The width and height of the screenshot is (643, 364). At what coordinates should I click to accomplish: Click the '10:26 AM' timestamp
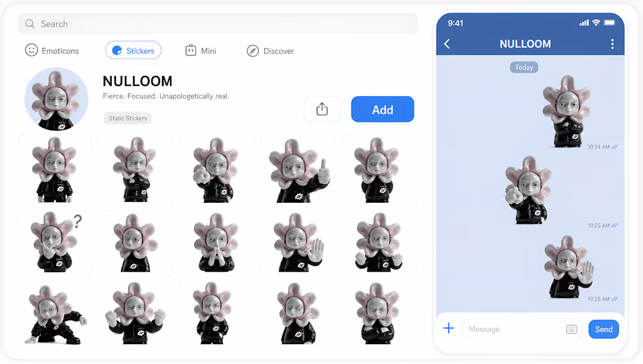(x=599, y=299)
